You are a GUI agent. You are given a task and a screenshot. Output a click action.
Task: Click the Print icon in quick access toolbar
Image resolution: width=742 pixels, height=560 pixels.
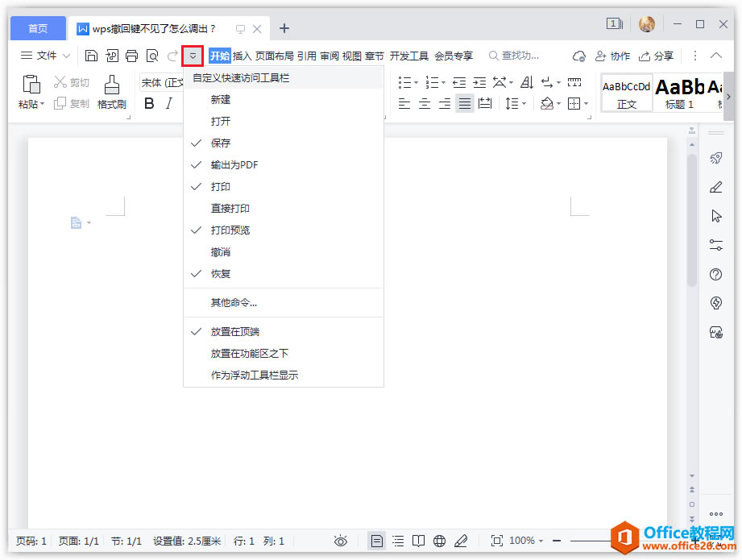pyautogui.click(x=131, y=56)
